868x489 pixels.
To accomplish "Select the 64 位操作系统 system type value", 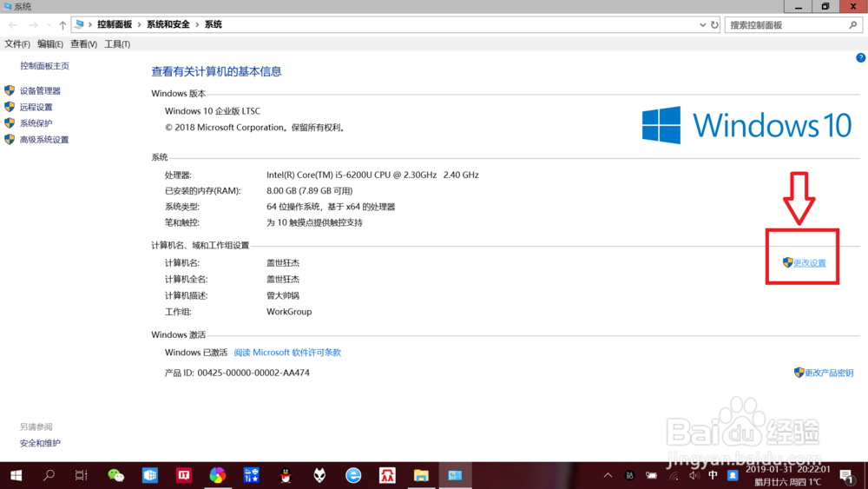I will (331, 207).
